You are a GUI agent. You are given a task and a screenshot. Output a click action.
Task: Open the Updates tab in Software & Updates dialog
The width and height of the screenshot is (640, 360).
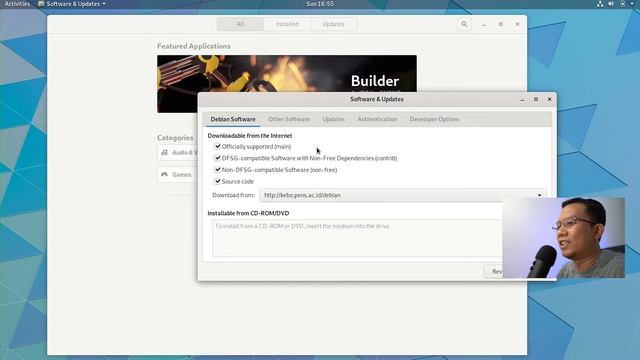pos(333,119)
